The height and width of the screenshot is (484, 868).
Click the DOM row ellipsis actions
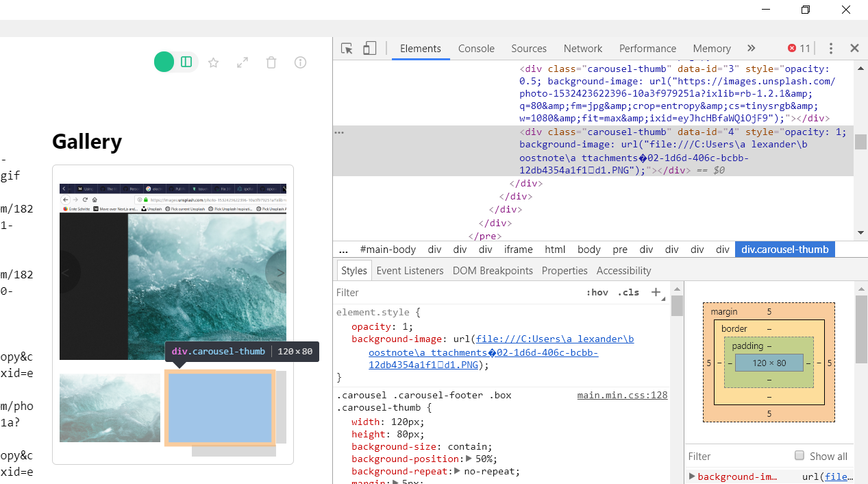click(x=339, y=132)
